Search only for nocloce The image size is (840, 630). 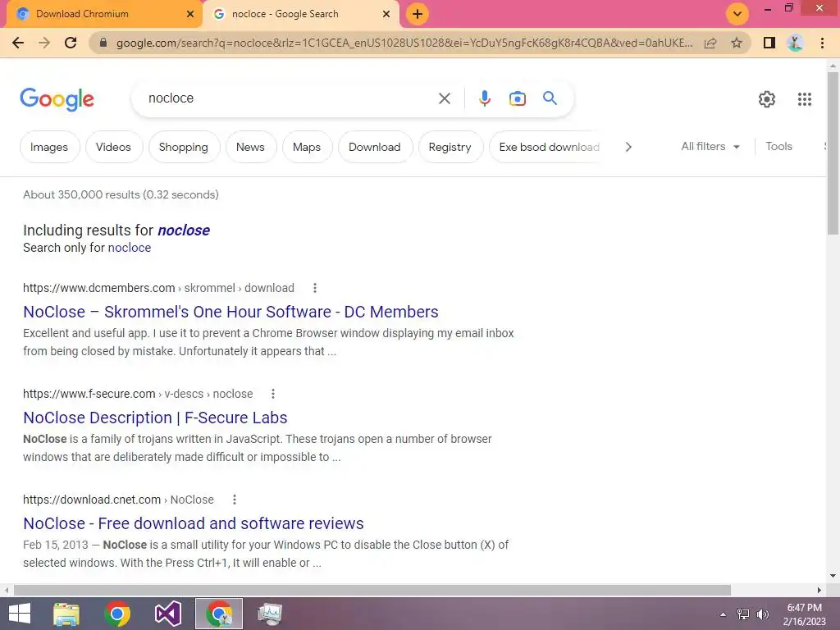129,248
